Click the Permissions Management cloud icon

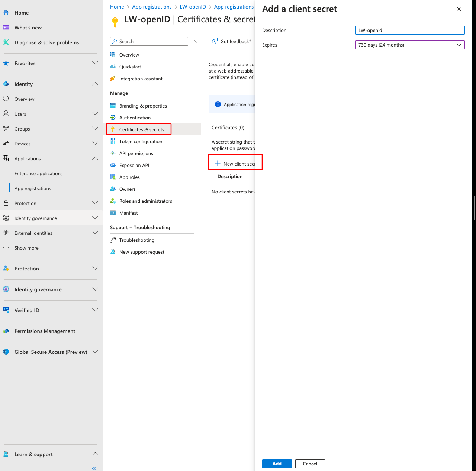6,331
